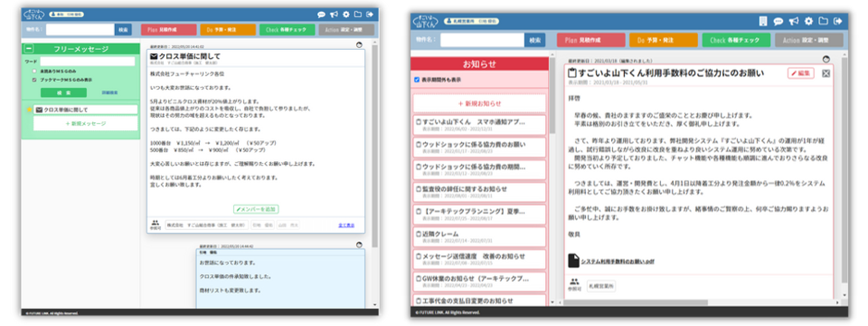Screen dimensions: 868x326
Task: Click notice detail vertical scrollbar
Action: [844, 170]
